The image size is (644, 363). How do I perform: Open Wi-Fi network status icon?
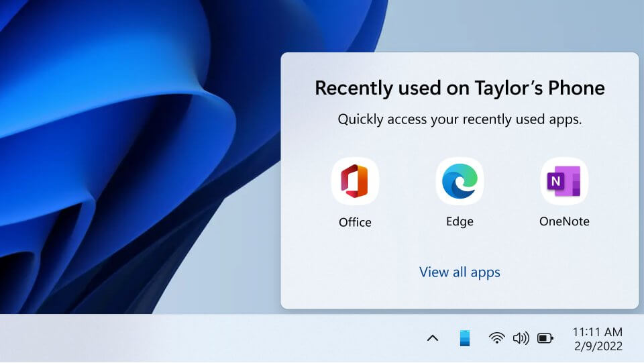point(496,338)
